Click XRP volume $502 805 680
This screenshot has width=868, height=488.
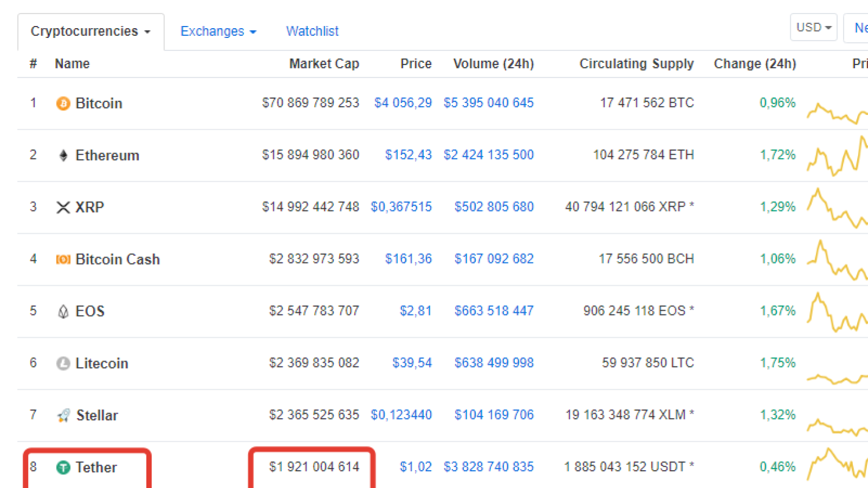pos(494,207)
